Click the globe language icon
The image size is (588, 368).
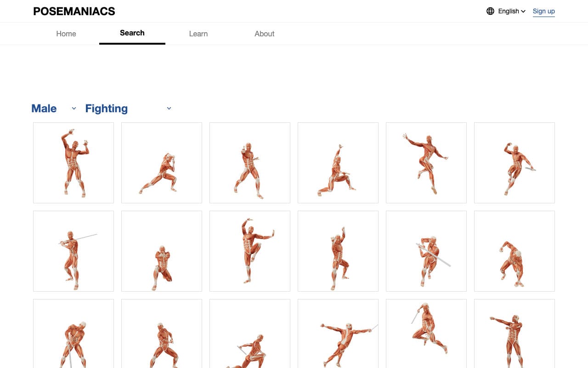[x=490, y=11]
